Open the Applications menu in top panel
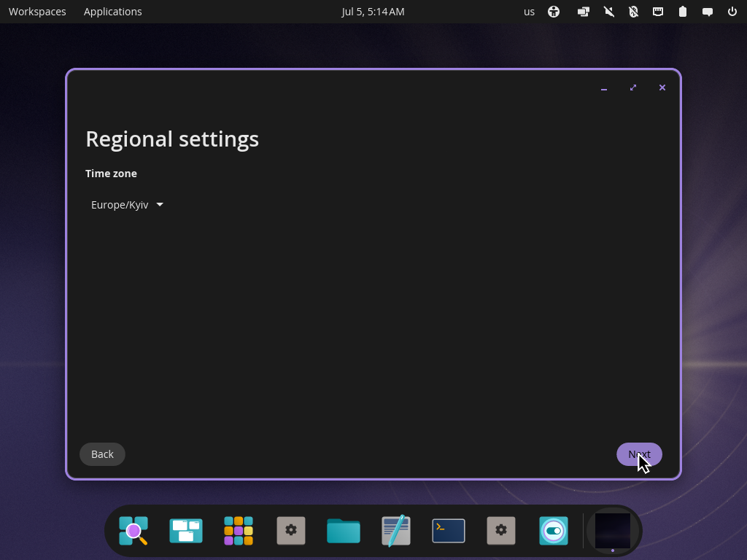The image size is (747, 560). tap(113, 12)
